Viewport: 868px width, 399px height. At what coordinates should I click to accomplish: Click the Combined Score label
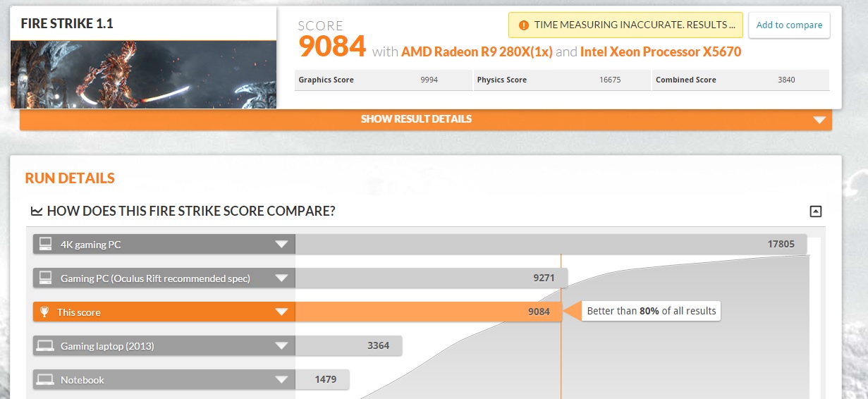pos(686,80)
